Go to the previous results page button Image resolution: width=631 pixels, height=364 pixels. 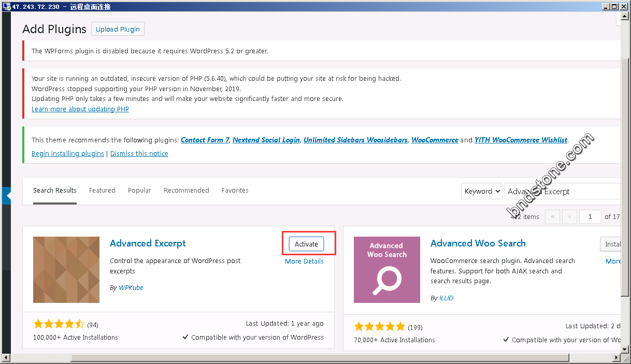[570, 217]
